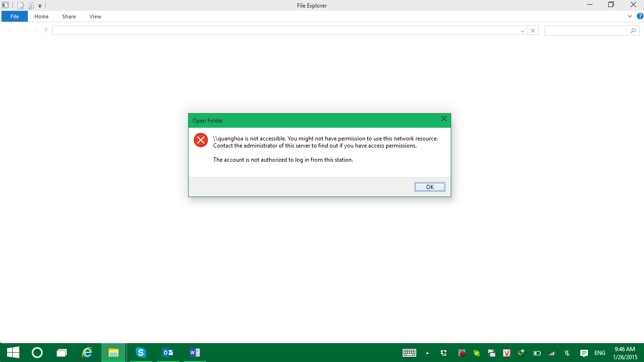Image resolution: width=644 pixels, height=362 pixels.
Task: Click the File Explorer help icon
Action: (640, 16)
